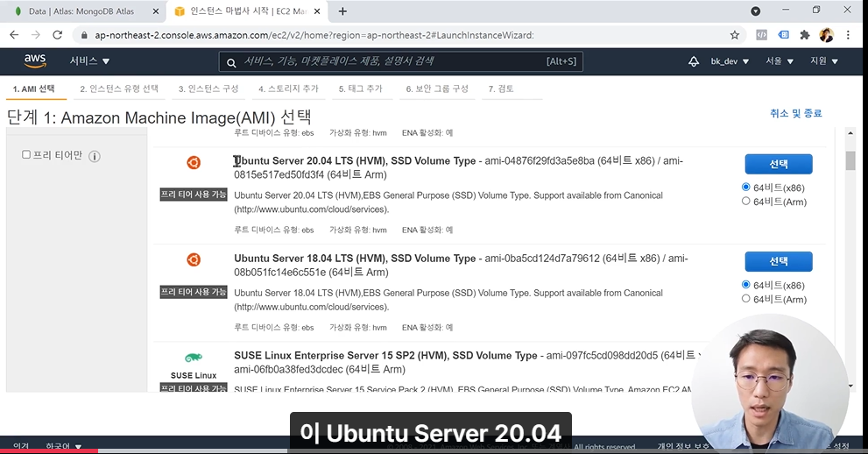Select 64-bit (Arm) for Ubuntu 18.04
The image size is (868, 454).
coord(745,298)
